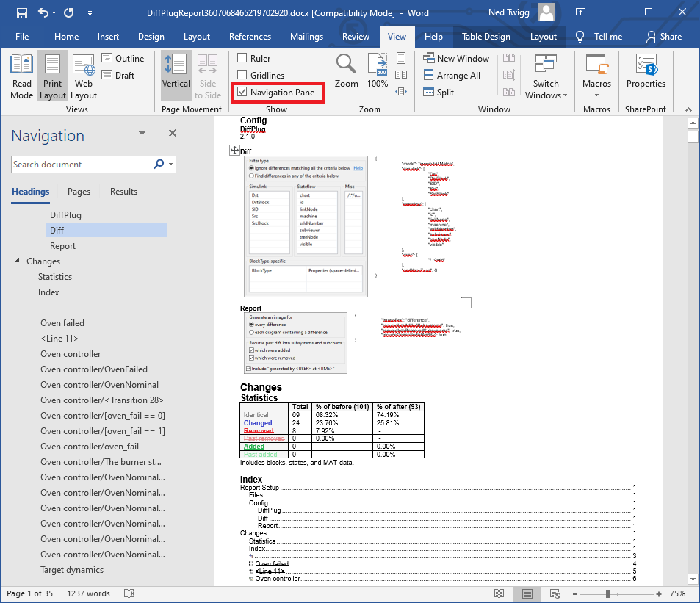
Task: Switch to Results tab in Navigation
Action: pyautogui.click(x=123, y=192)
